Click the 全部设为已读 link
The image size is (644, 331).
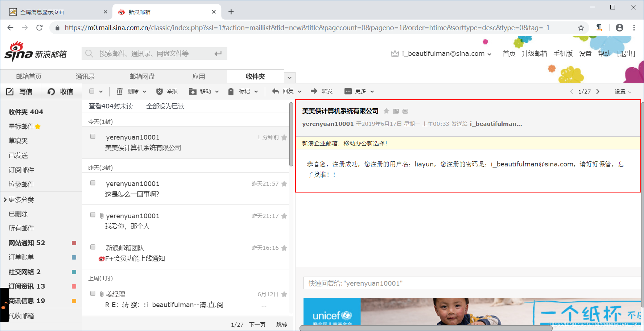[x=165, y=106]
